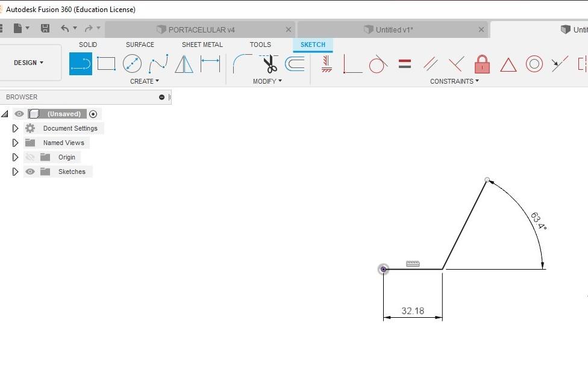
Task: Click the horizontal constraint glyph on the line
Action: (x=413, y=264)
